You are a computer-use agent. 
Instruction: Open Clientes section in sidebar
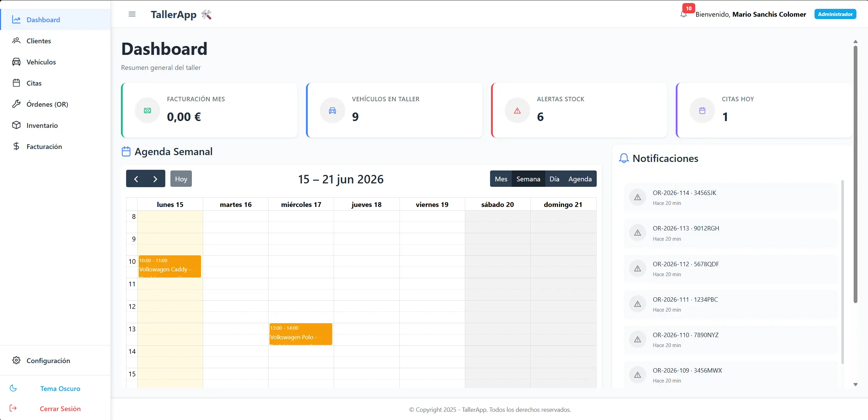tap(55, 41)
